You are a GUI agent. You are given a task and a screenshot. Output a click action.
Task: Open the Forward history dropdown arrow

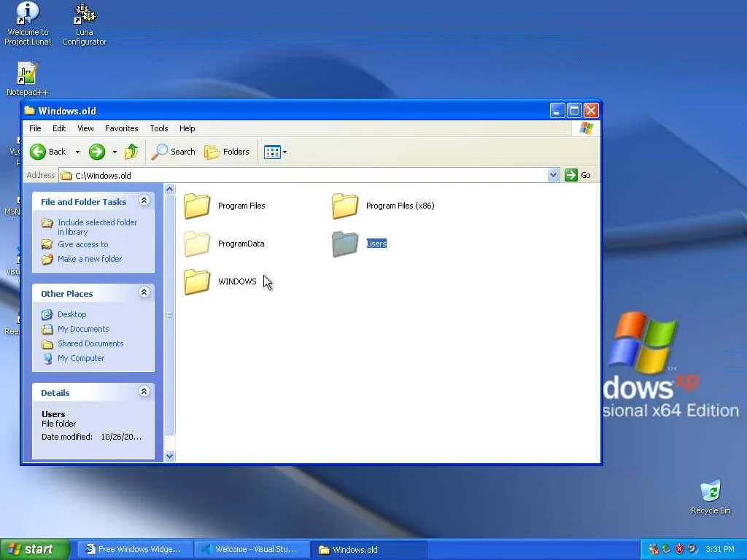(x=115, y=152)
